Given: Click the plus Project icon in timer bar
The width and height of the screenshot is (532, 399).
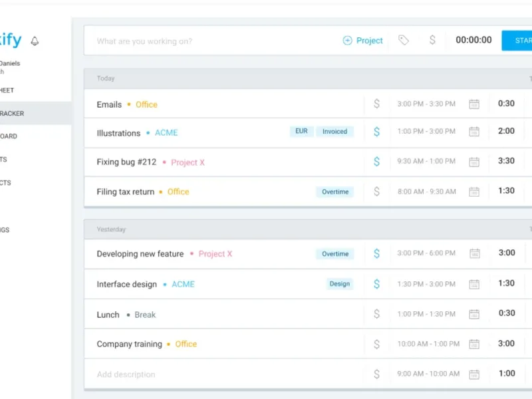Looking at the screenshot, I should [347, 41].
